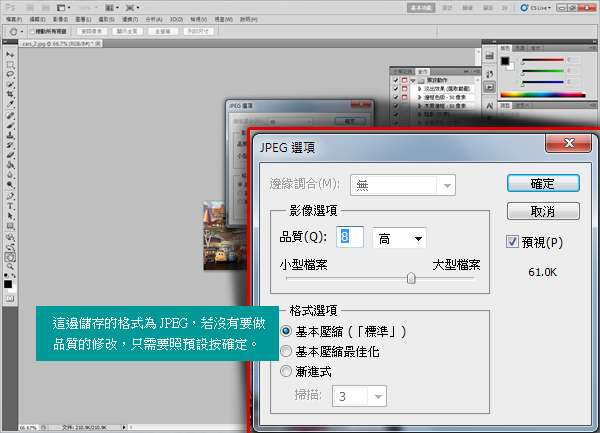Select the Spot Healing Brush tool
The image size is (600, 433).
[x=10, y=116]
